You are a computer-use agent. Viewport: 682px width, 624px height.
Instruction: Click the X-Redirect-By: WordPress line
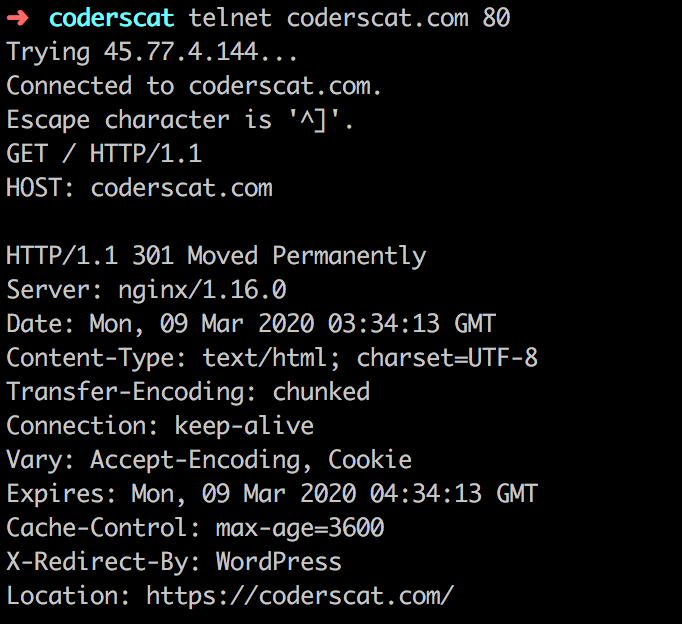(174, 562)
